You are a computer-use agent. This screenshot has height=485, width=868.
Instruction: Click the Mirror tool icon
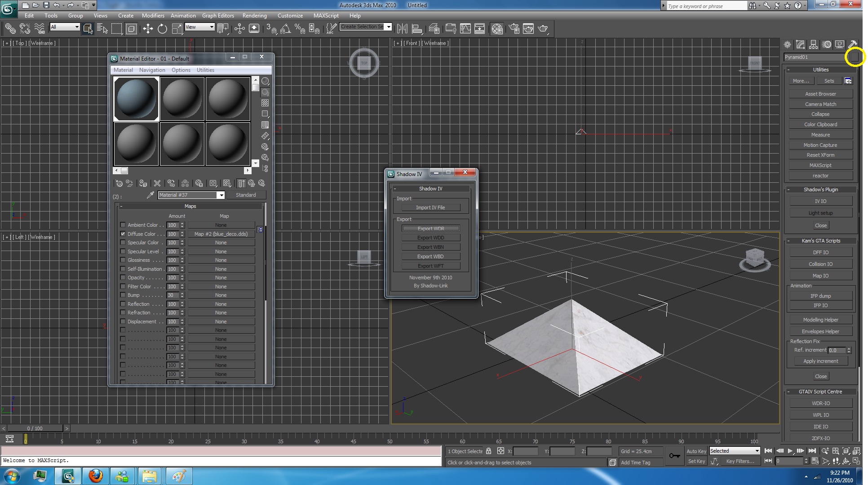click(x=402, y=29)
